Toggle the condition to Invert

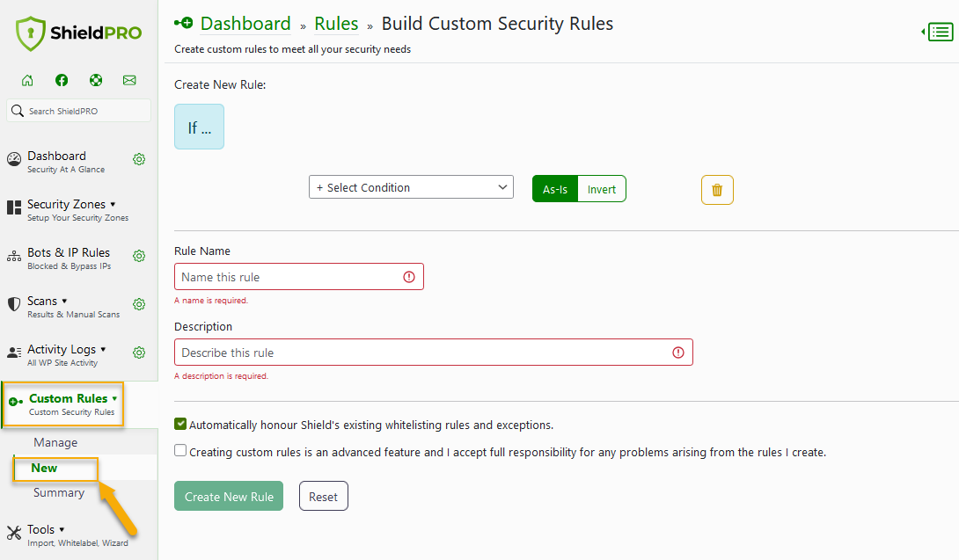[602, 188]
